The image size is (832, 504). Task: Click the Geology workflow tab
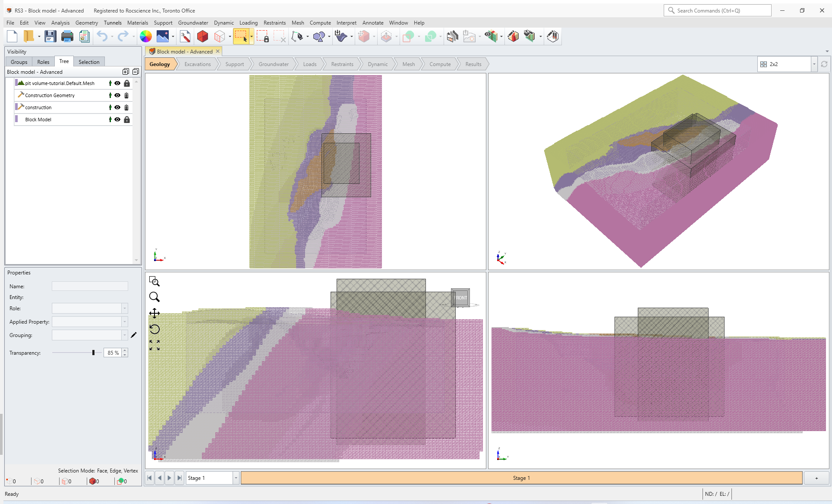[x=160, y=64]
